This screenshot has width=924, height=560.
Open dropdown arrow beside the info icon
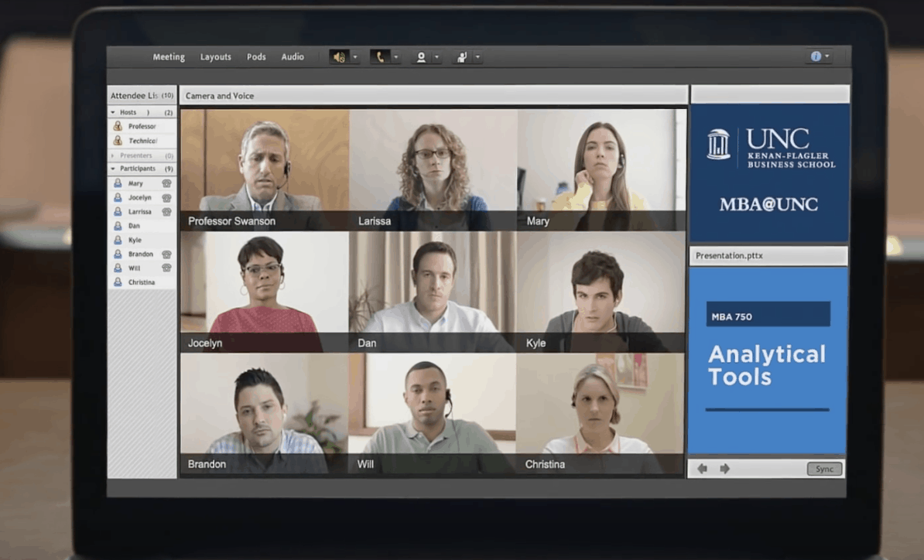pyautogui.click(x=827, y=56)
